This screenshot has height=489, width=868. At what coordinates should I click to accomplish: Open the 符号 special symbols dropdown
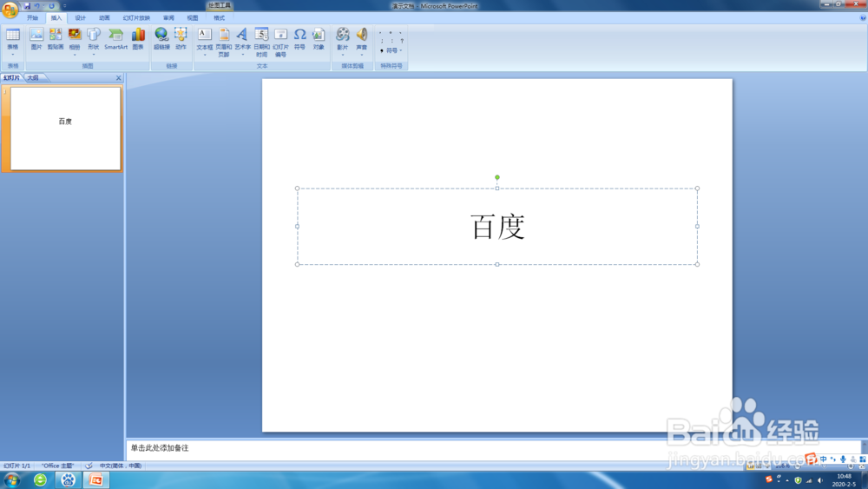(393, 50)
